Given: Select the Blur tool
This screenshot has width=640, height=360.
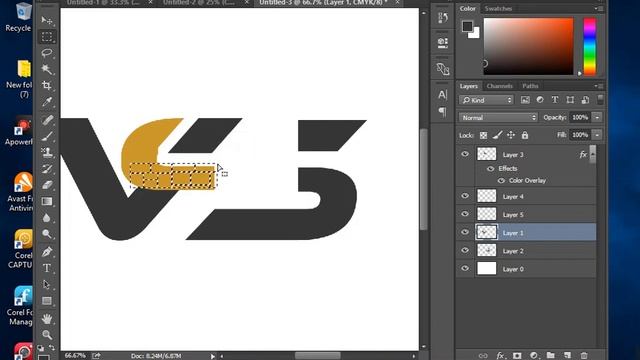Looking at the screenshot, I should [47, 218].
